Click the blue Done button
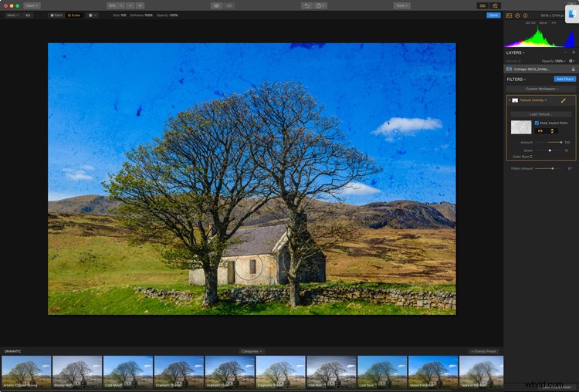This screenshot has width=579, height=392. tap(493, 15)
